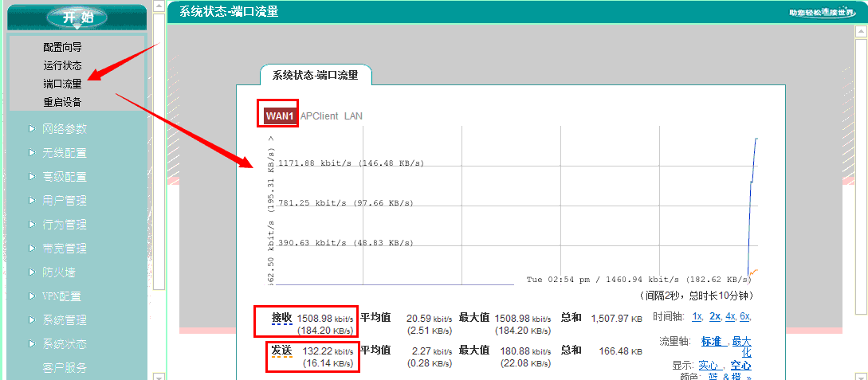868x380 pixels.
Task: Expand triangle arrow beside 用户管理
Action: [x=32, y=200]
